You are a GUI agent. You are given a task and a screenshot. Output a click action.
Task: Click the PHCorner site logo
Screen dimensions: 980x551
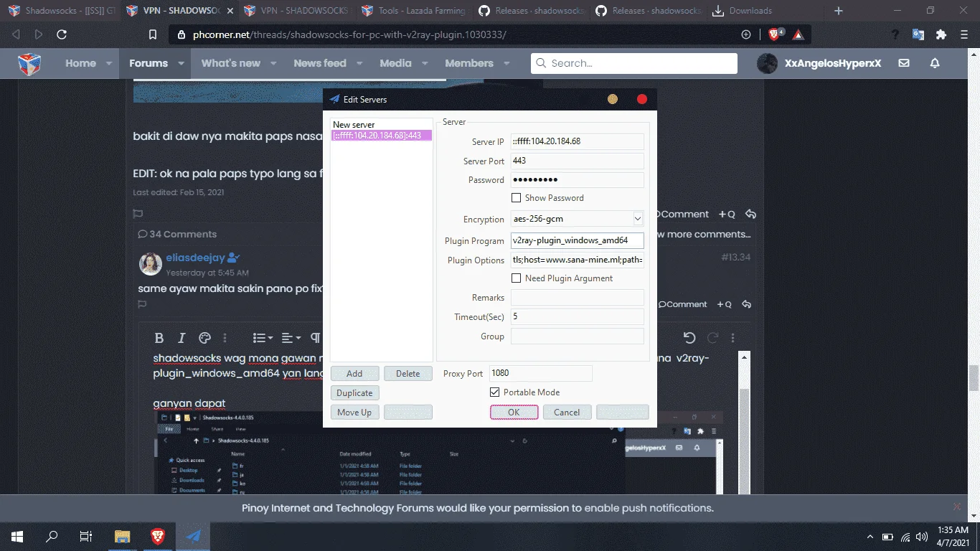(29, 64)
